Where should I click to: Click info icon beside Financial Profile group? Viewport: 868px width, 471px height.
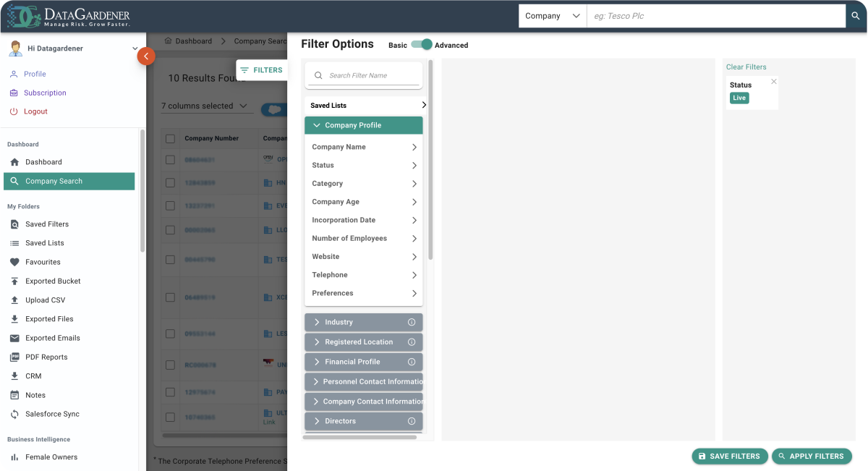click(412, 362)
